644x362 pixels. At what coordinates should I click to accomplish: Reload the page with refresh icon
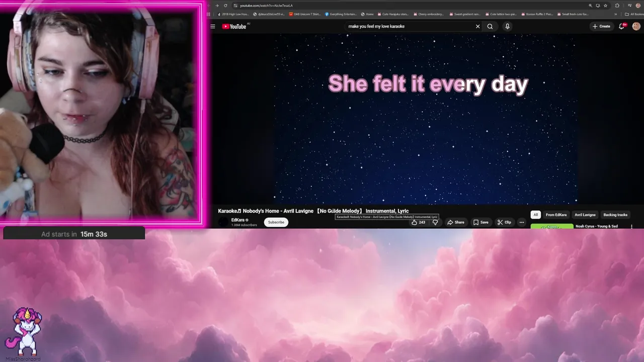tap(226, 6)
